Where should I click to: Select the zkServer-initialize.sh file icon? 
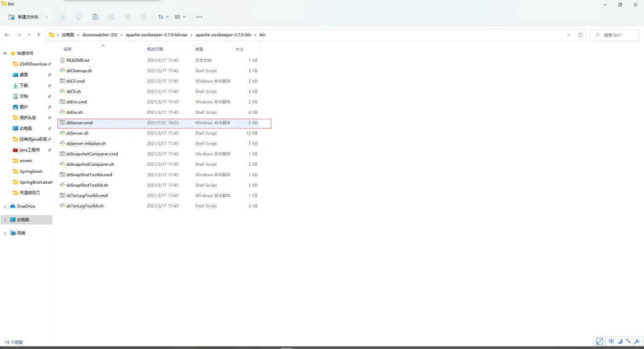tap(63, 144)
